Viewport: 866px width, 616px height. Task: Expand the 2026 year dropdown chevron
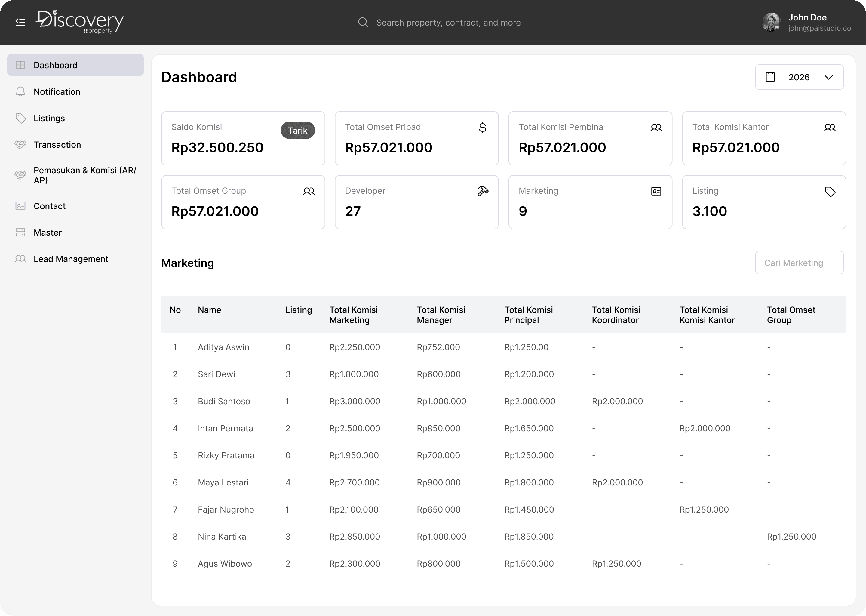[x=828, y=77]
